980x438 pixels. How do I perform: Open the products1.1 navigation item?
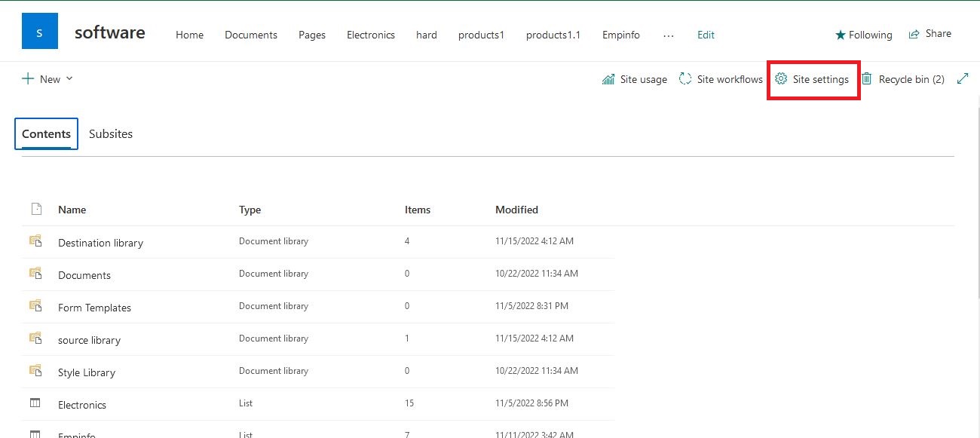click(553, 35)
